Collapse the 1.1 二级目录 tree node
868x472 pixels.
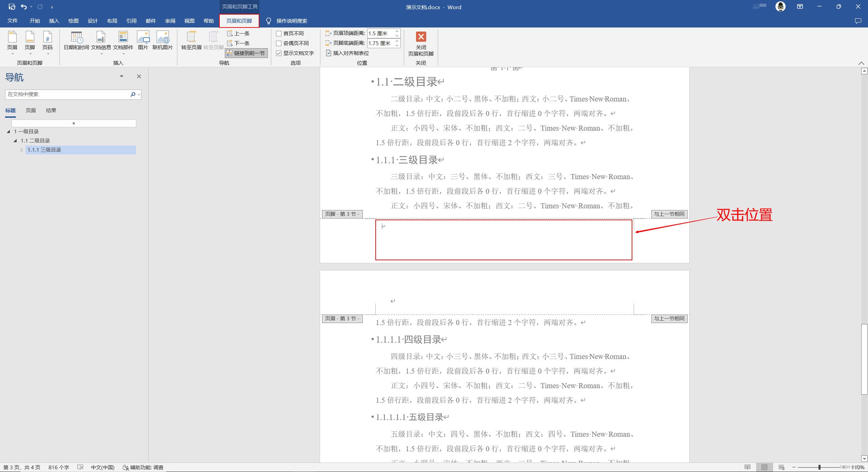click(15, 140)
